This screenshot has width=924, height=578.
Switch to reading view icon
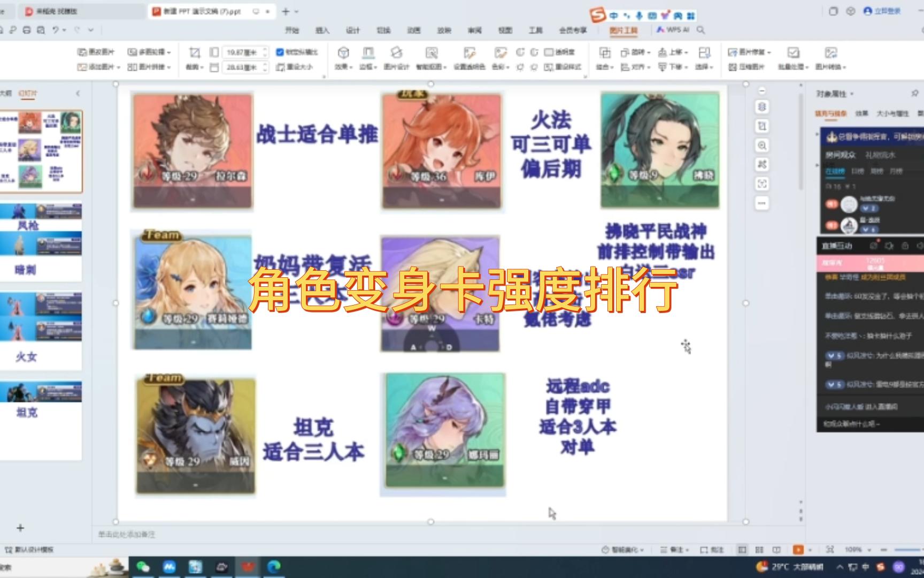[776, 550]
